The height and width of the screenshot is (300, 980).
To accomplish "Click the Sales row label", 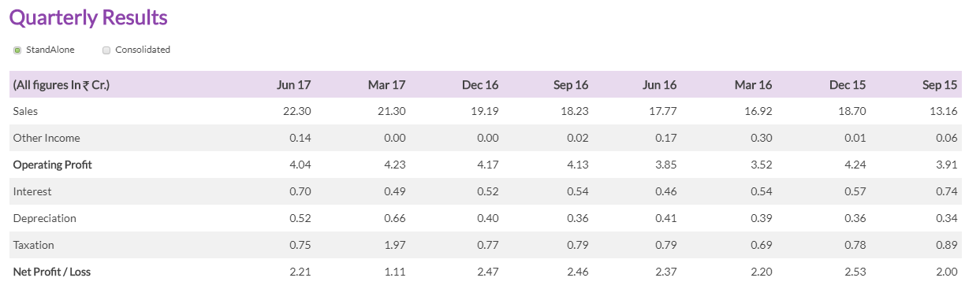I will click(25, 111).
